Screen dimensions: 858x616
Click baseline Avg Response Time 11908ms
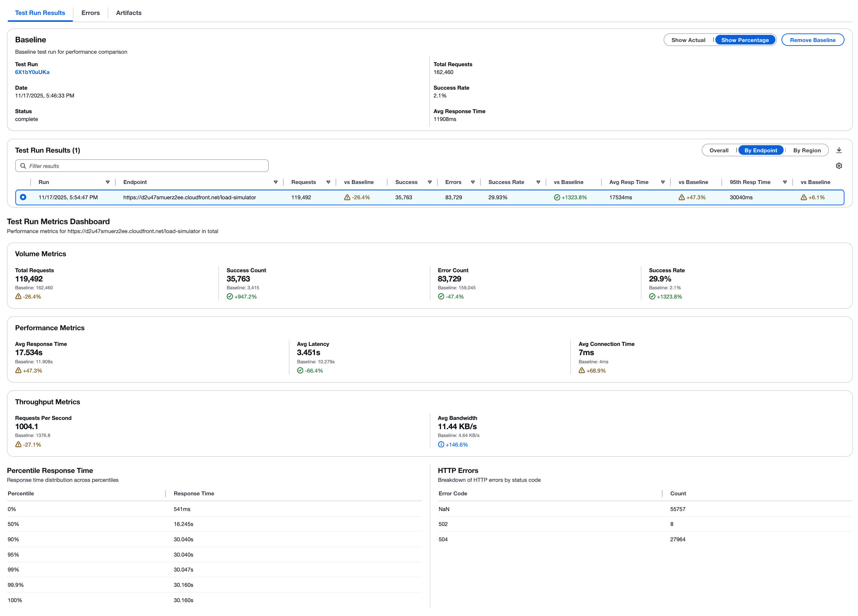tap(445, 119)
